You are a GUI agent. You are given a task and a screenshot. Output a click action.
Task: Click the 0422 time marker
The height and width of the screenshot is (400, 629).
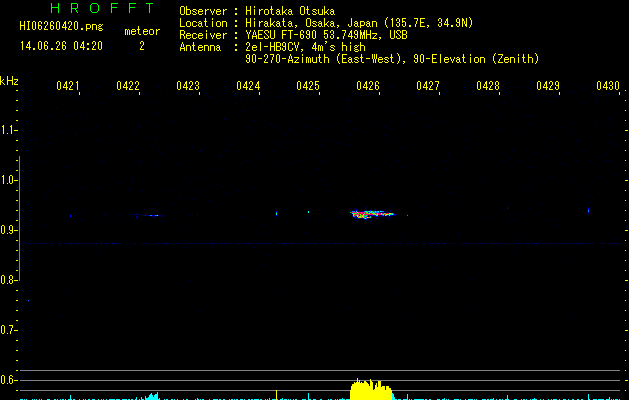click(128, 86)
